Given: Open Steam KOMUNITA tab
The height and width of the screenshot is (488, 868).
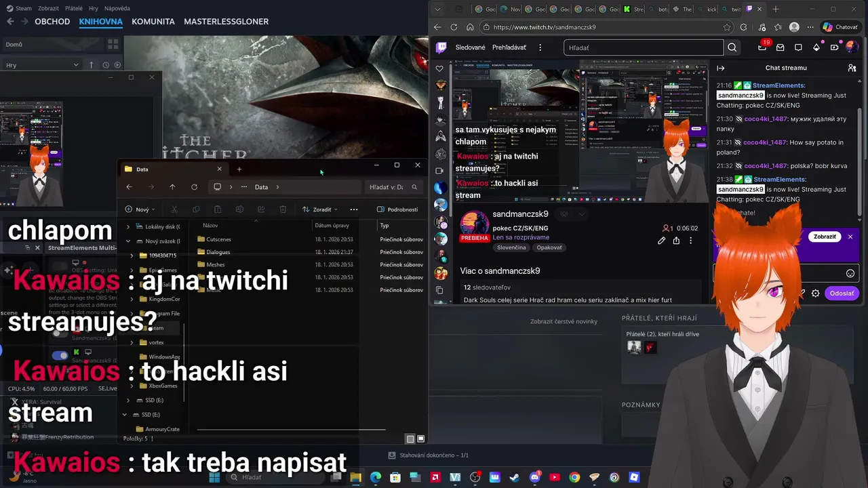Looking at the screenshot, I should point(153,22).
